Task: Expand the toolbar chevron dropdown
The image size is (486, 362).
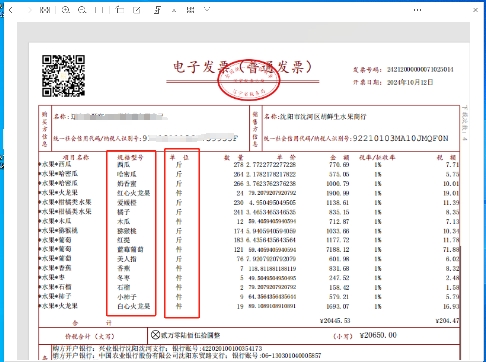Action: (207, 10)
